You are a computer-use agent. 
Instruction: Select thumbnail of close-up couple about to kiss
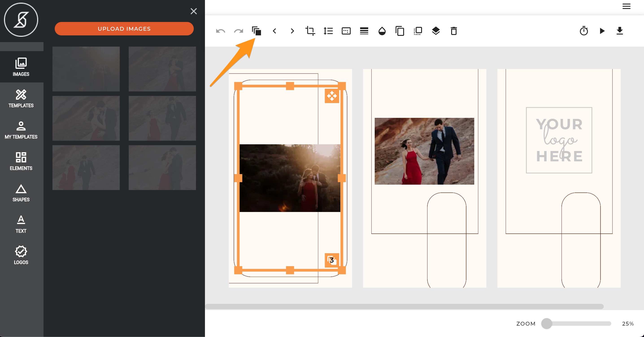tap(86, 118)
